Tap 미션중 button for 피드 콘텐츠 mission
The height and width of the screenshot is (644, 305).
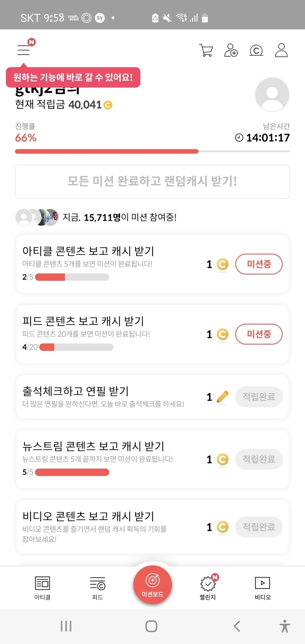click(x=259, y=334)
